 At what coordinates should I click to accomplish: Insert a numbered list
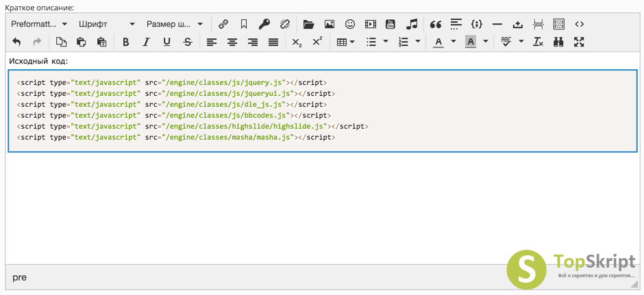pos(404,42)
